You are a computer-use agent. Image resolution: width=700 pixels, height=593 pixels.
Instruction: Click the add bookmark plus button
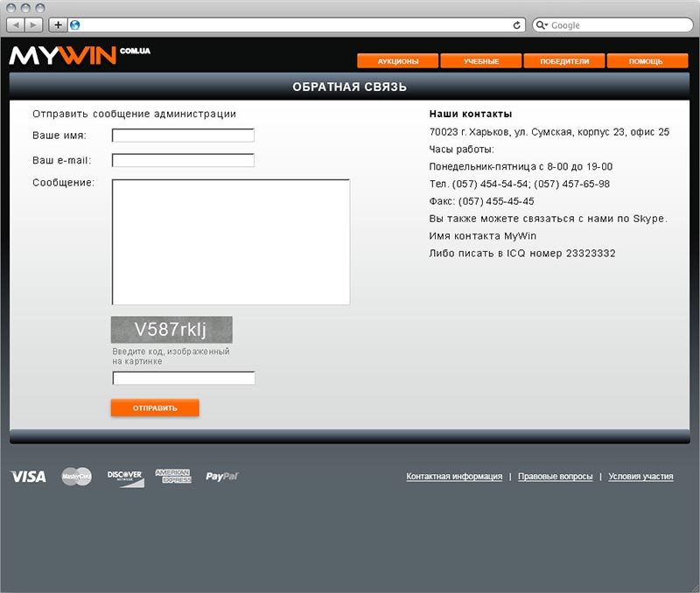pos(58,25)
